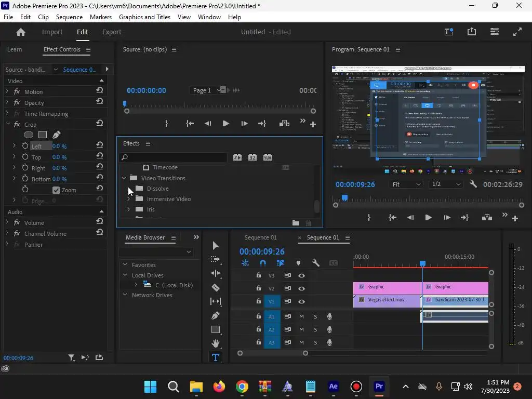
Task: Reset the Motion effect
Action: tap(99, 90)
